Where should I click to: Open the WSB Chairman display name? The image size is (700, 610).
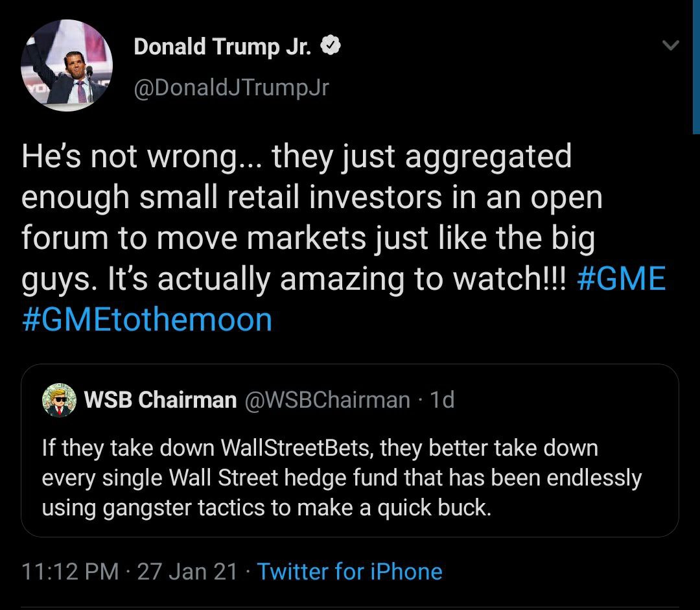(x=160, y=400)
